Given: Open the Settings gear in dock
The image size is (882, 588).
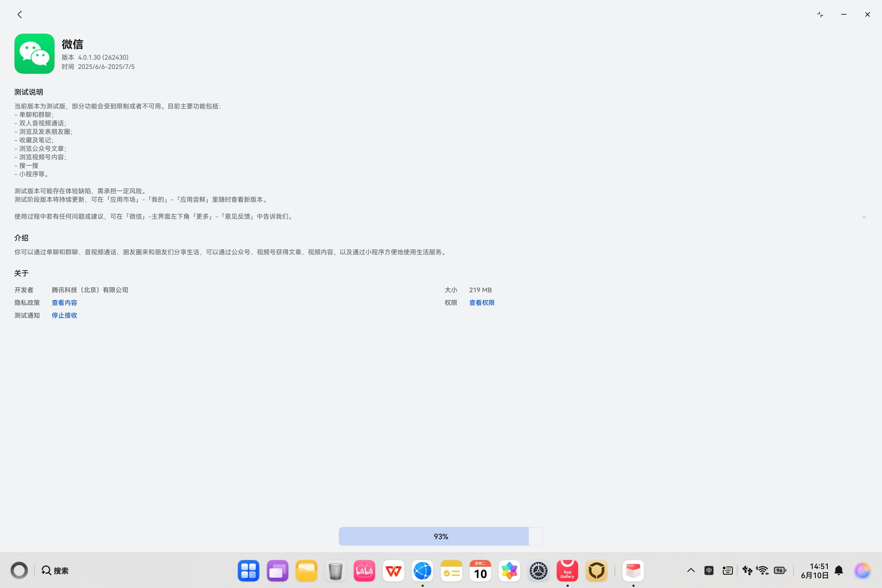Looking at the screenshot, I should [x=538, y=571].
